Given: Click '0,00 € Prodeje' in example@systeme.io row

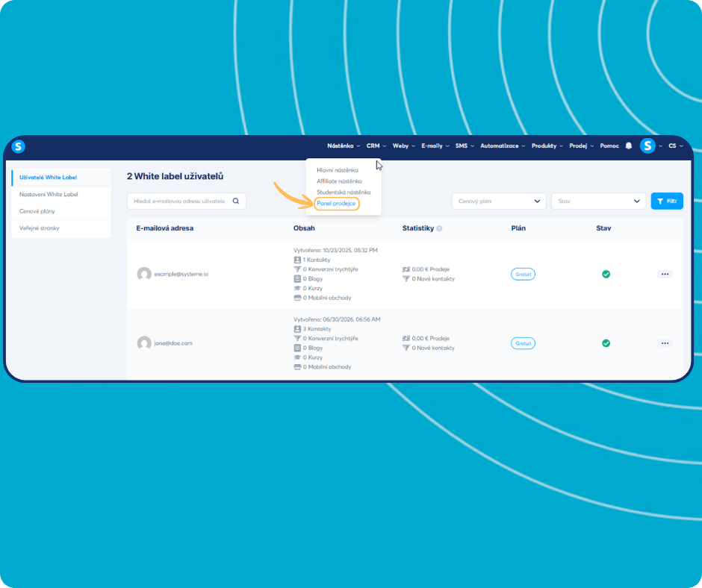Looking at the screenshot, I should click(x=430, y=269).
